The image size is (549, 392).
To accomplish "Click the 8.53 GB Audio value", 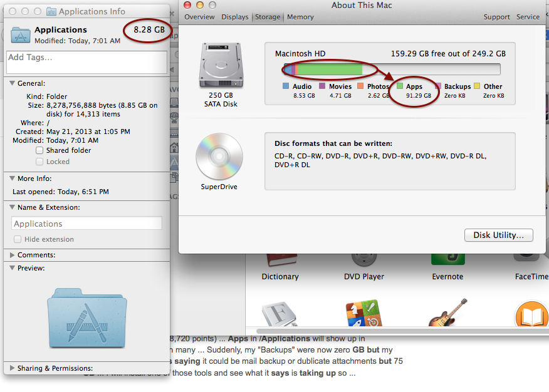I will coord(304,95).
